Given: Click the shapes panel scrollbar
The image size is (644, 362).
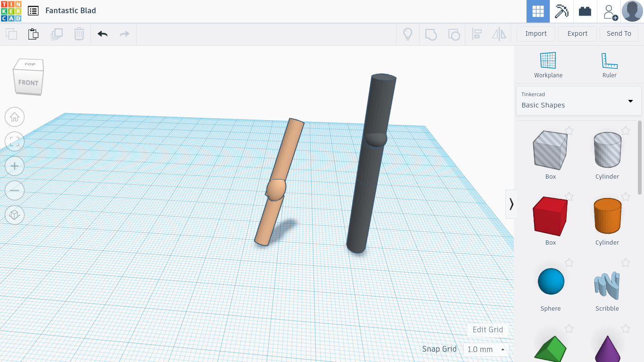Looking at the screenshot, I should click(640, 157).
